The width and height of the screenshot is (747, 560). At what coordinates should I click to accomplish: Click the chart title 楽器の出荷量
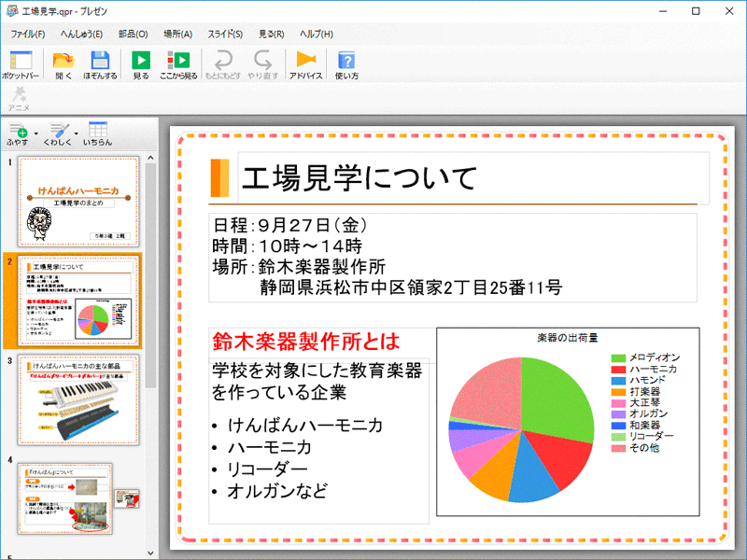pos(568,338)
